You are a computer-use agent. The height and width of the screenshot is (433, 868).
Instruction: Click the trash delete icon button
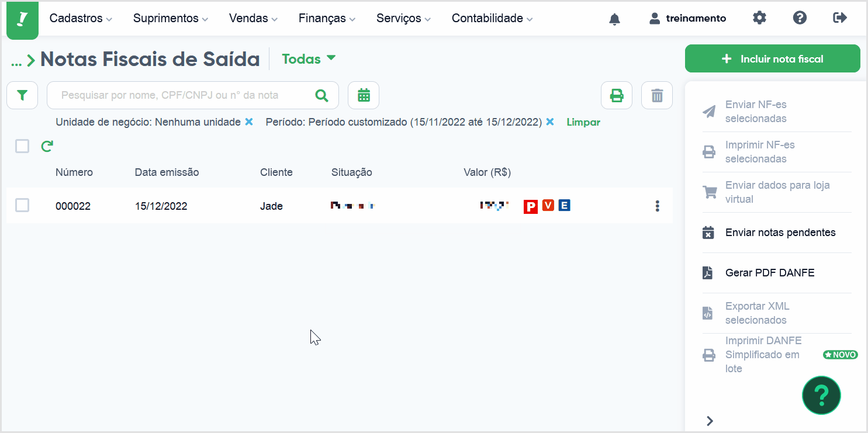[x=657, y=95]
